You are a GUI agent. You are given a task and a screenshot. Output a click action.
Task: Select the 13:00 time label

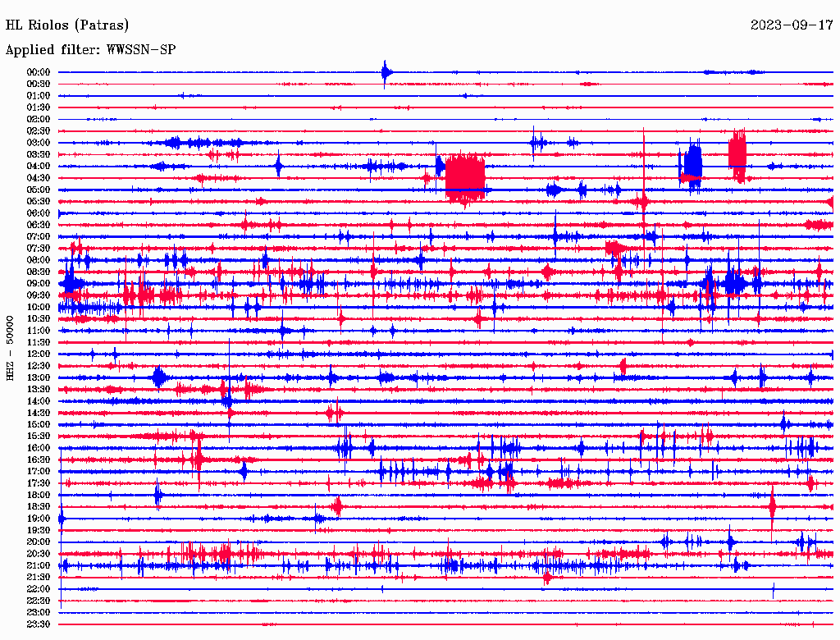tap(39, 377)
